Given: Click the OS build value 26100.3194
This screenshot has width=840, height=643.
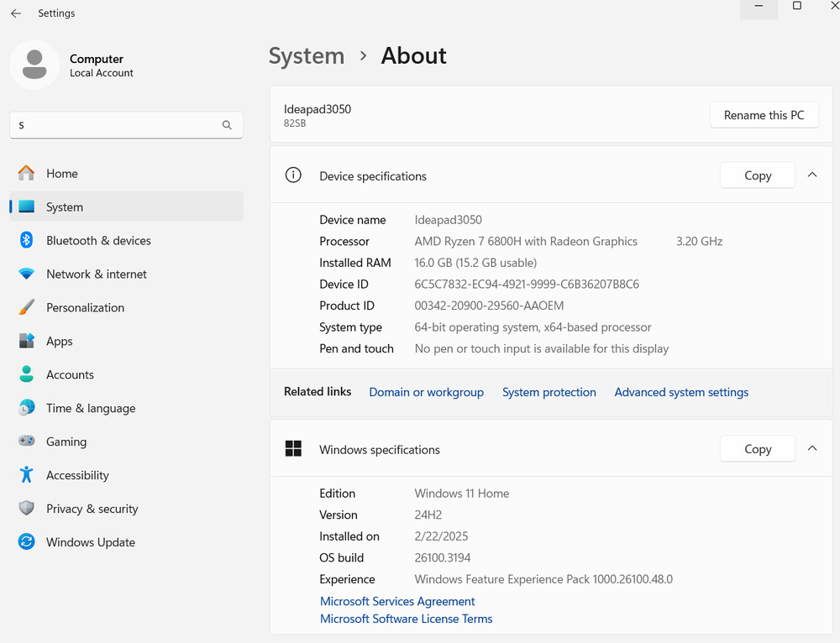Looking at the screenshot, I should click(443, 558).
